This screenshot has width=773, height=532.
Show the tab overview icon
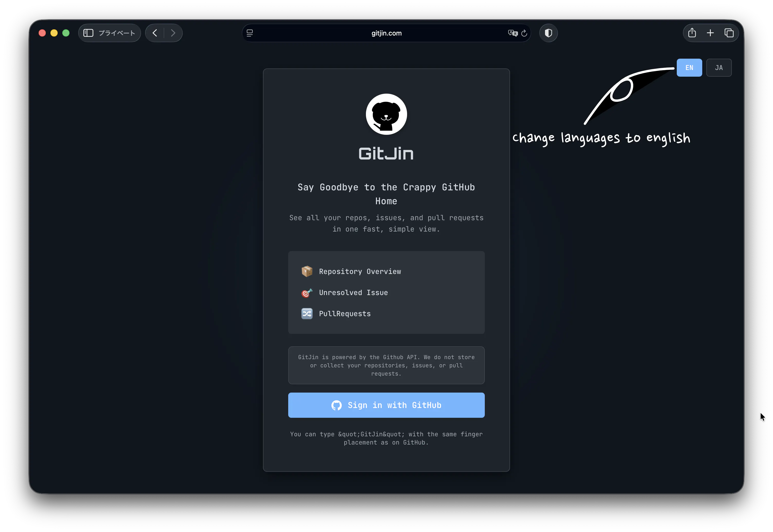tap(729, 33)
